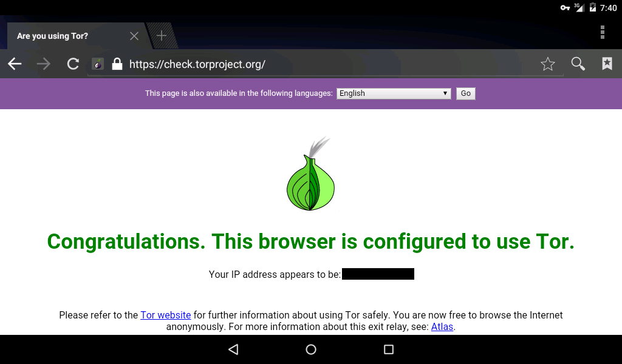Click the Tor onion favicon icon

click(98, 64)
